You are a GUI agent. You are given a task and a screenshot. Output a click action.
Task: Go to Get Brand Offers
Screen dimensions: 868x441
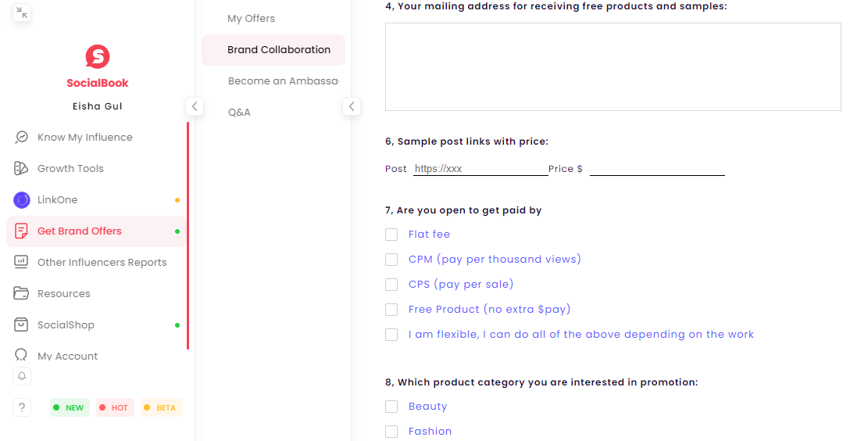(80, 231)
